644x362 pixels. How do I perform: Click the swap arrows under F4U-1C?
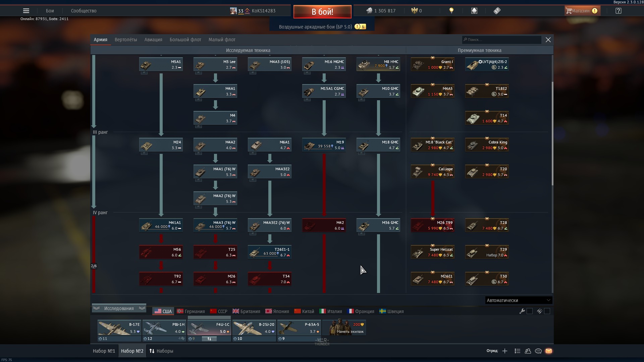(209, 339)
